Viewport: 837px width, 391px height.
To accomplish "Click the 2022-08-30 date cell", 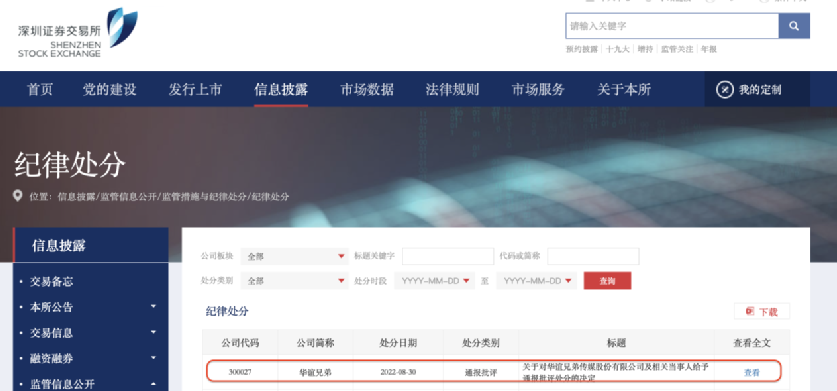I will point(398,372).
